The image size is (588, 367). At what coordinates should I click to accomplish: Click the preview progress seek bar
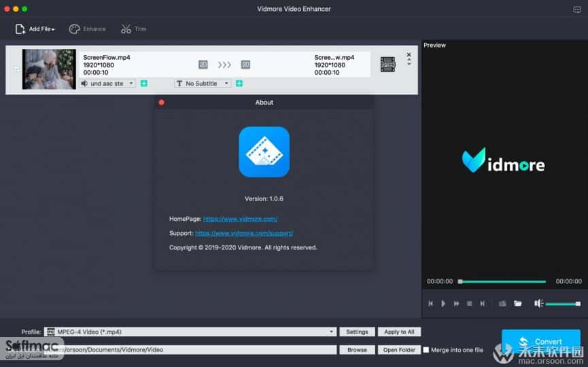pos(502,281)
